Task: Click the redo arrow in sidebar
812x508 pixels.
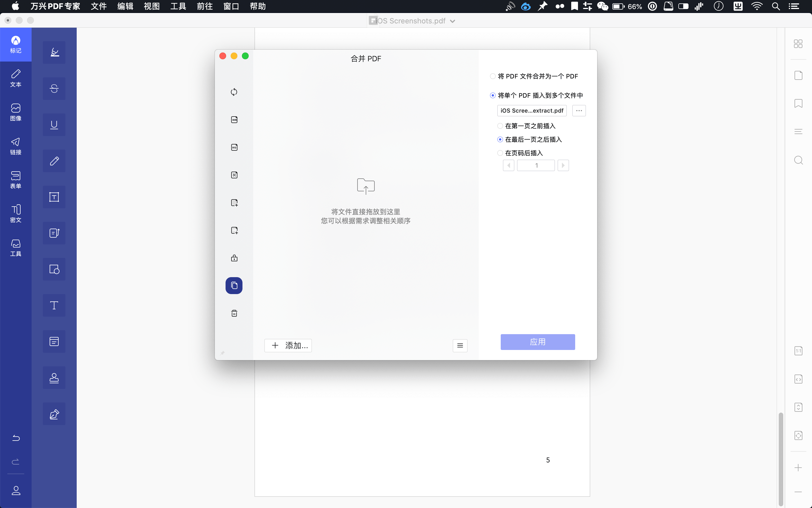Action: (x=16, y=462)
